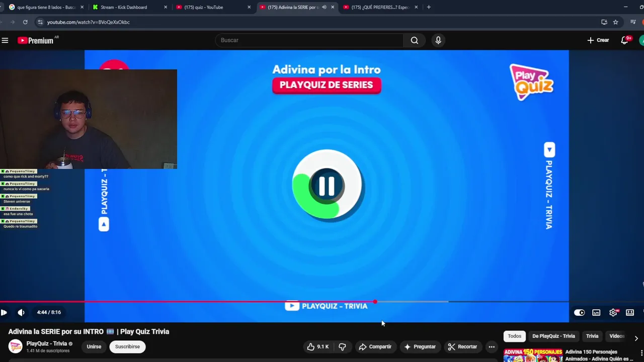Toggle subtitles button in player
This screenshot has height=362, width=644.
tap(596, 312)
